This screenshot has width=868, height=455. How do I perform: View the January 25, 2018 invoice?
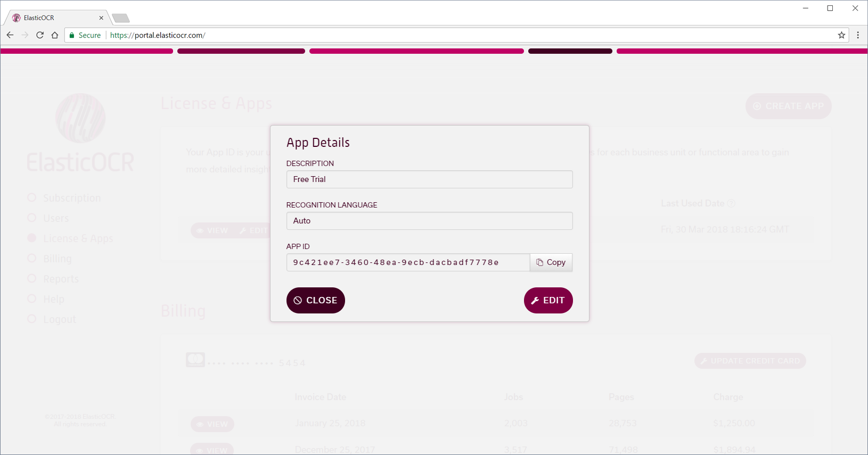pos(212,424)
